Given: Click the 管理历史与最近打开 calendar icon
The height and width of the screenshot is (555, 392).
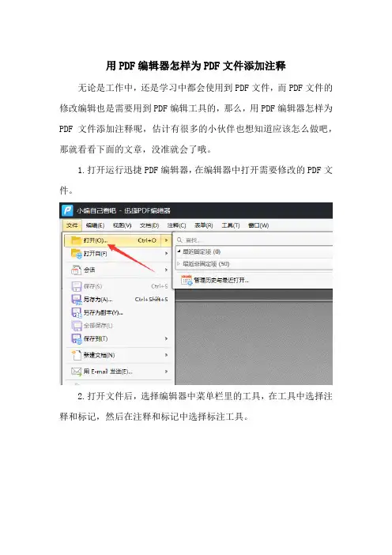Looking at the screenshot, I should click(x=187, y=280).
